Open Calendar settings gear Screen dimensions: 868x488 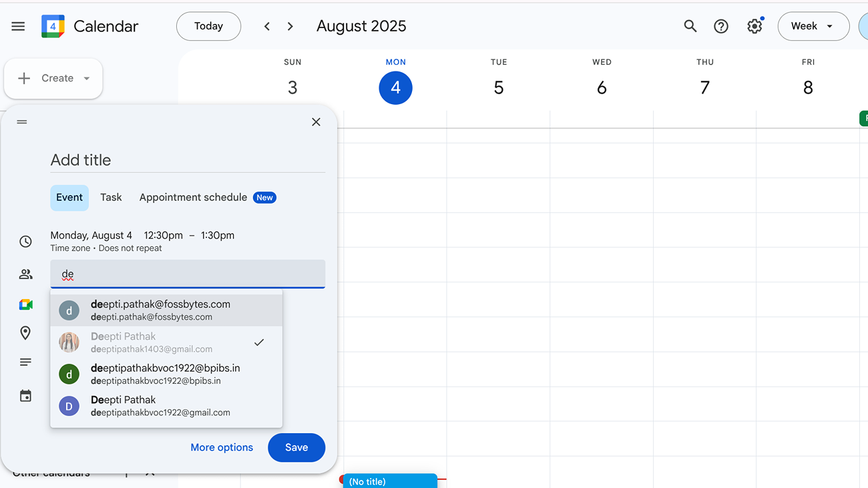tap(754, 26)
